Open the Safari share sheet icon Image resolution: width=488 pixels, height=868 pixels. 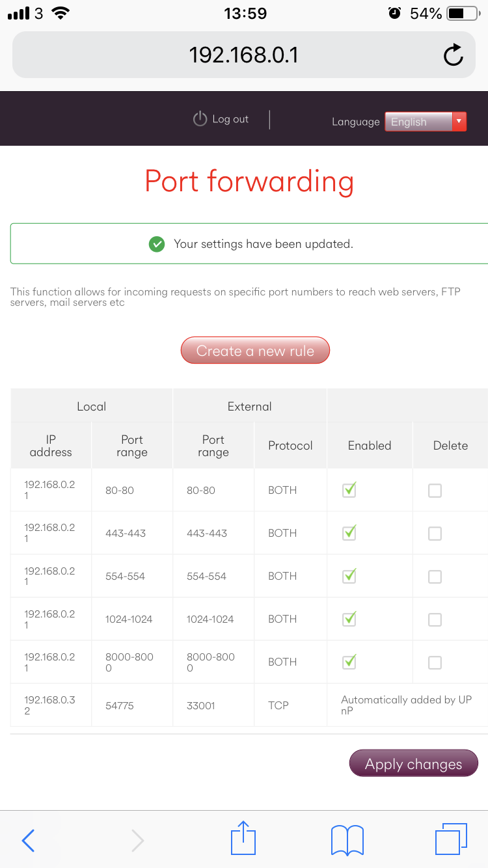click(243, 838)
